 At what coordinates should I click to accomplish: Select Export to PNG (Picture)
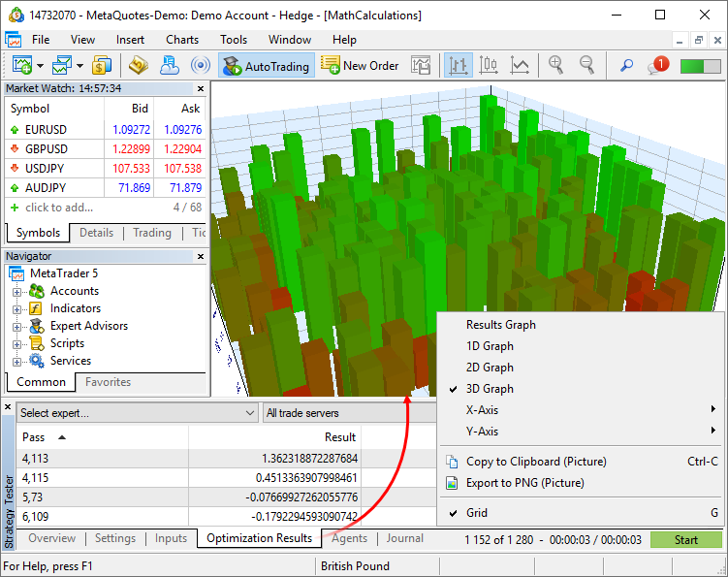point(524,483)
